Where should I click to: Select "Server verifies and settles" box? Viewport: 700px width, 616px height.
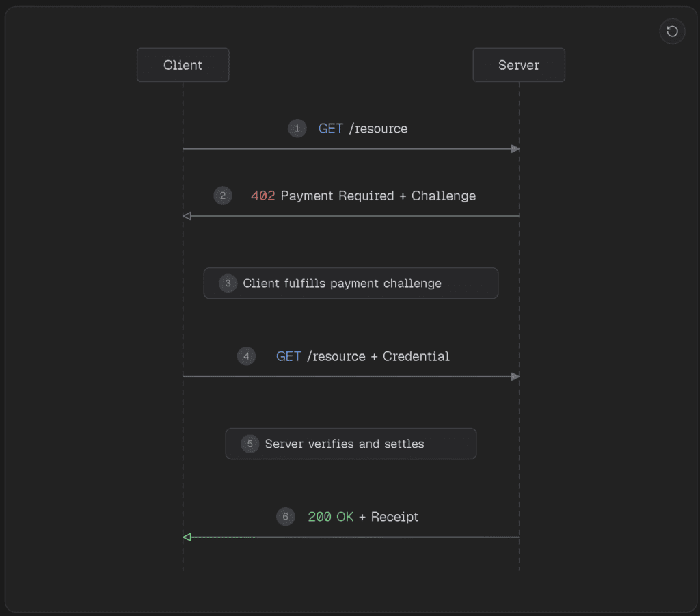[x=351, y=444]
